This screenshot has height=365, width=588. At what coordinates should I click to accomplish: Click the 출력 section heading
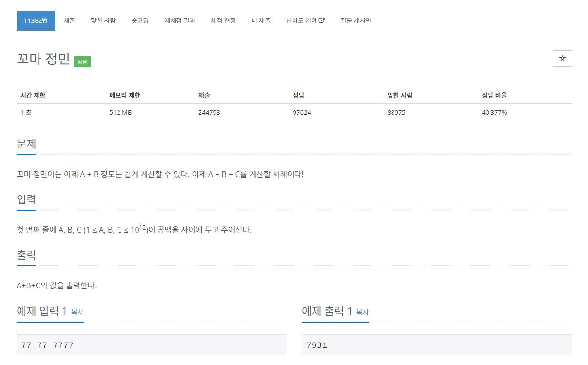(x=26, y=255)
